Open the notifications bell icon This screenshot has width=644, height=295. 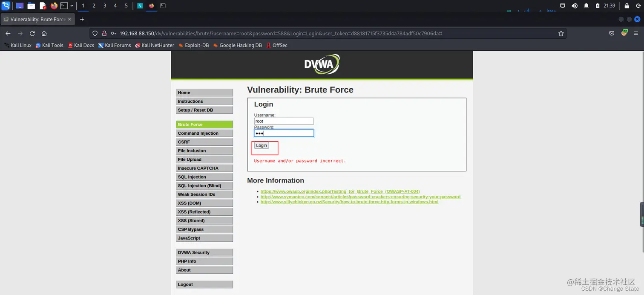(586, 6)
